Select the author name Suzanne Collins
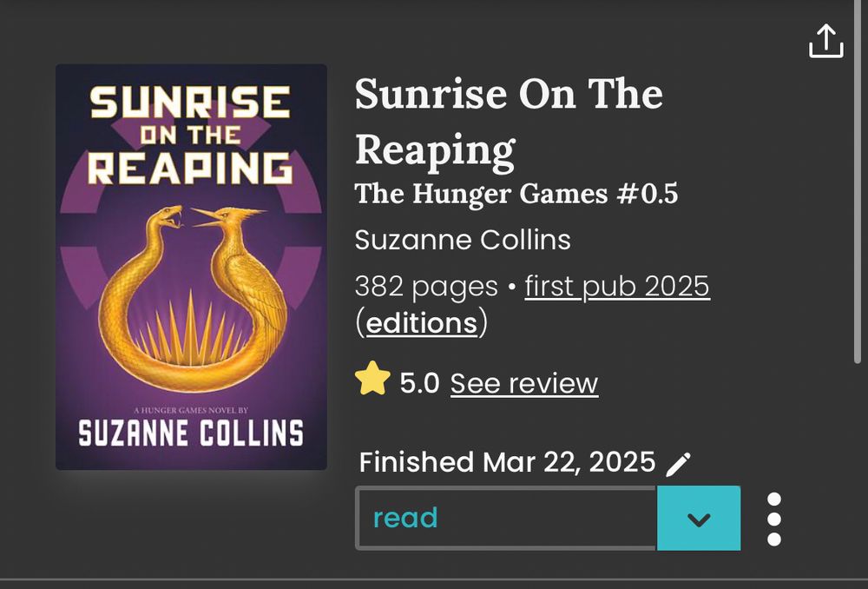The image size is (868, 589). click(463, 240)
